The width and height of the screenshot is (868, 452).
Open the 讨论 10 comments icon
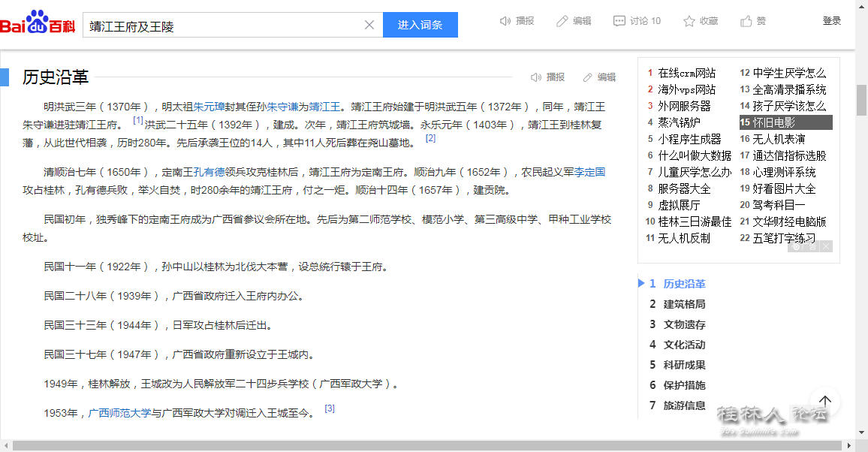pyautogui.click(x=619, y=21)
